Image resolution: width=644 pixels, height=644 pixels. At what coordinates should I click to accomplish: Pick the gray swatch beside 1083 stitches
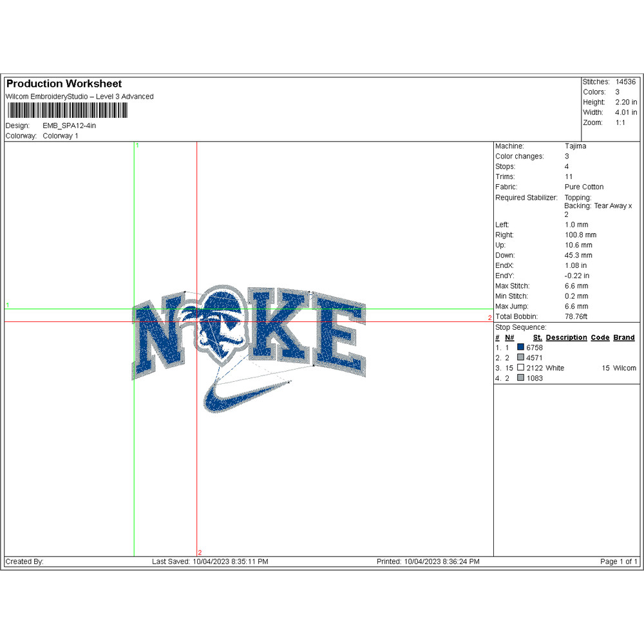point(520,378)
